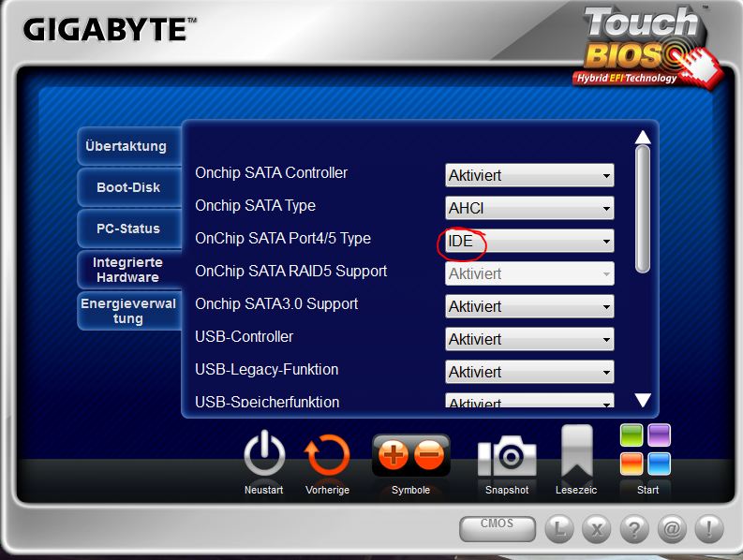Click the Neustart power icon
743x560 pixels.
coord(264,454)
